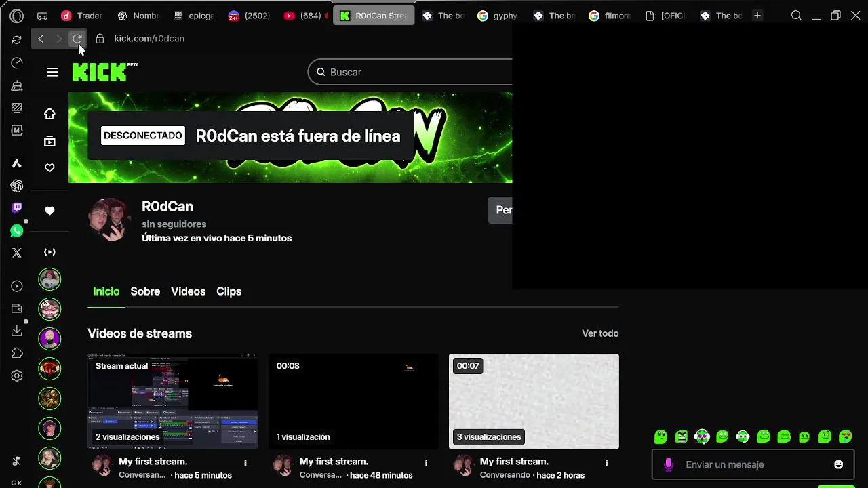Image resolution: width=868 pixels, height=488 pixels.
Task: Open live channels broadcast icon
Action: pos(50,252)
